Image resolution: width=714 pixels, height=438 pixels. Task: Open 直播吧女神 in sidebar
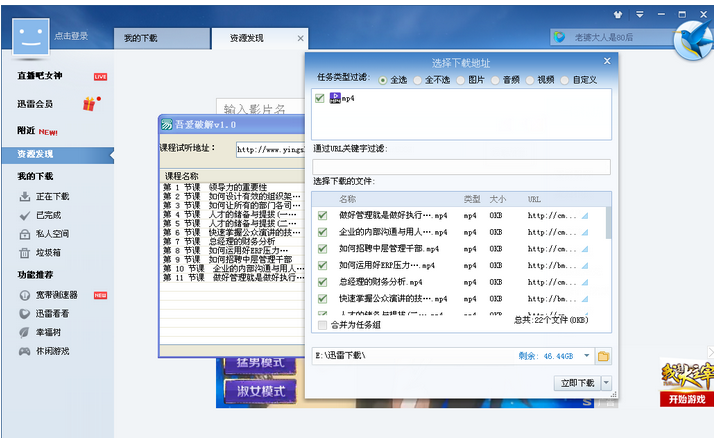tap(40, 76)
